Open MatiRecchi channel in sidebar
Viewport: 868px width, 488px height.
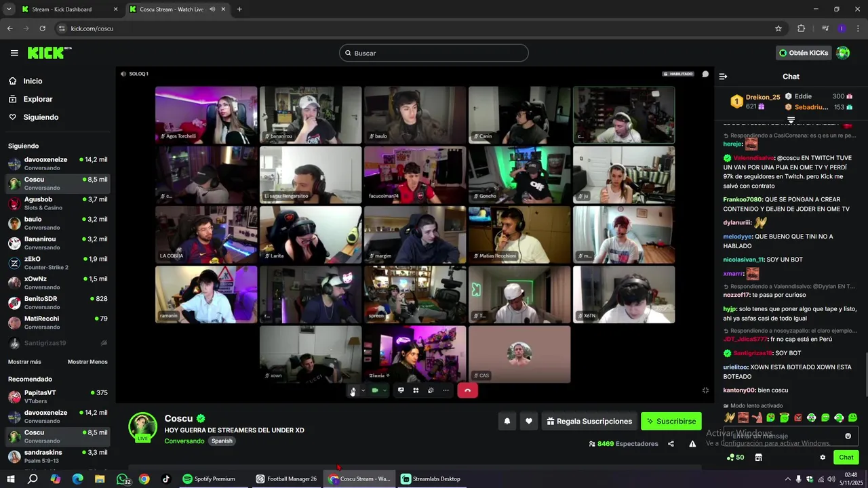click(58, 323)
